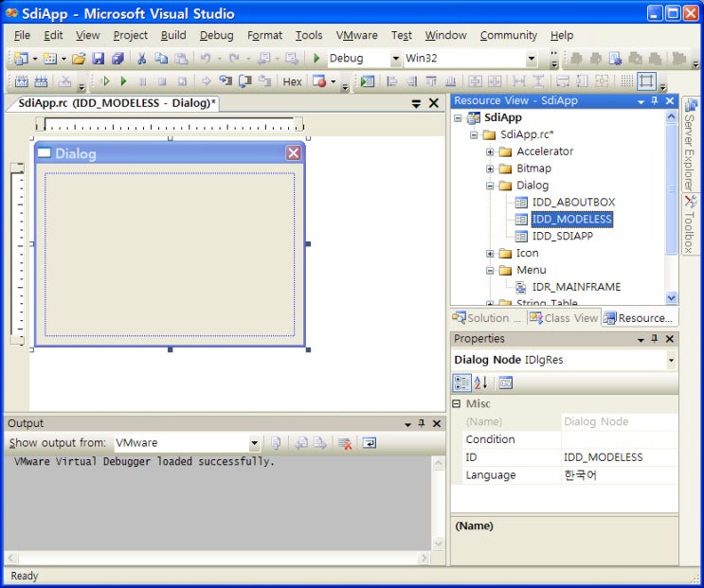This screenshot has width=704, height=588.
Task: Click the Open File folder icon
Action: pos(79,59)
